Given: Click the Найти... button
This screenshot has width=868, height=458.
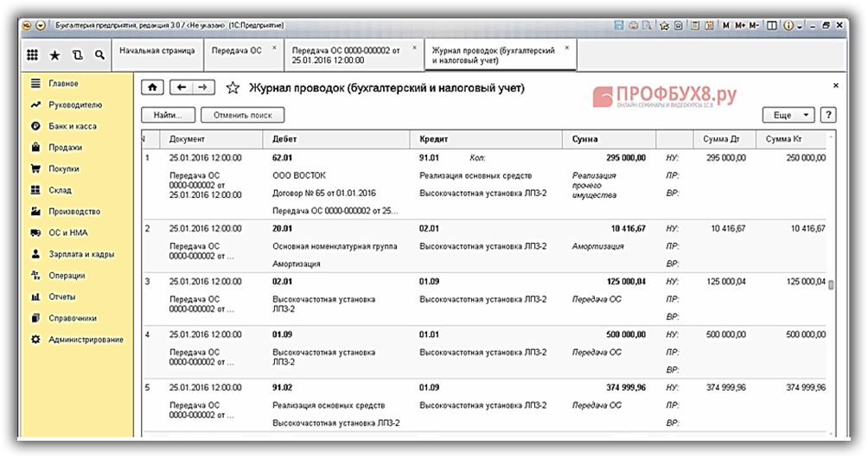Looking at the screenshot, I should [167, 114].
